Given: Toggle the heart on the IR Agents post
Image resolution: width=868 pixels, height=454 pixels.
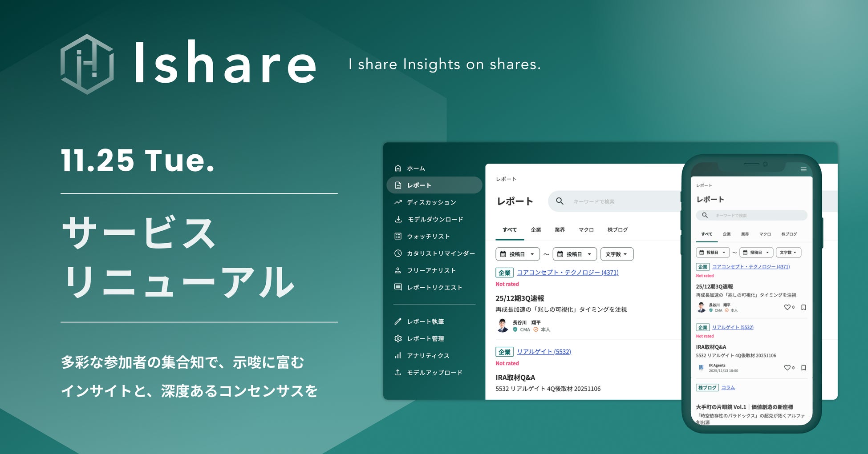Looking at the screenshot, I should point(787,368).
